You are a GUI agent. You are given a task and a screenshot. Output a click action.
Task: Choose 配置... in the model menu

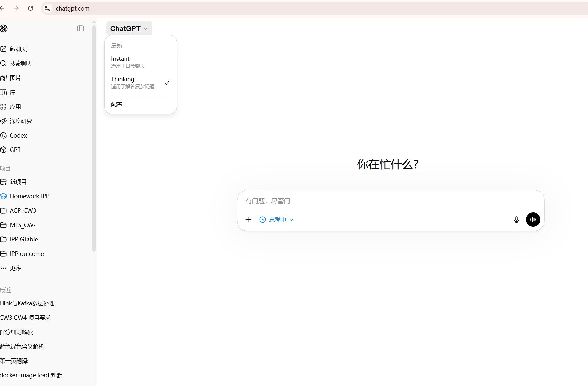tap(119, 104)
